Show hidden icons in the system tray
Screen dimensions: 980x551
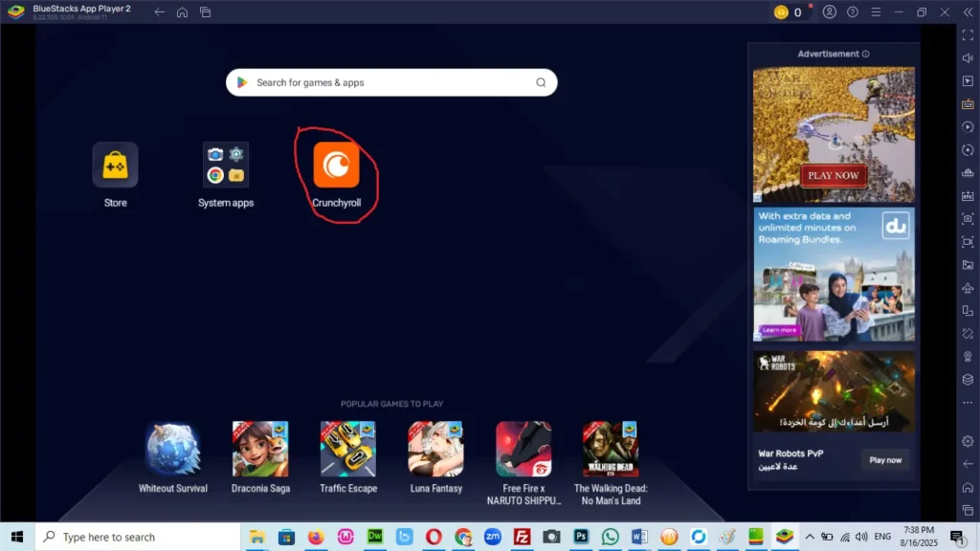tap(810, 537)
